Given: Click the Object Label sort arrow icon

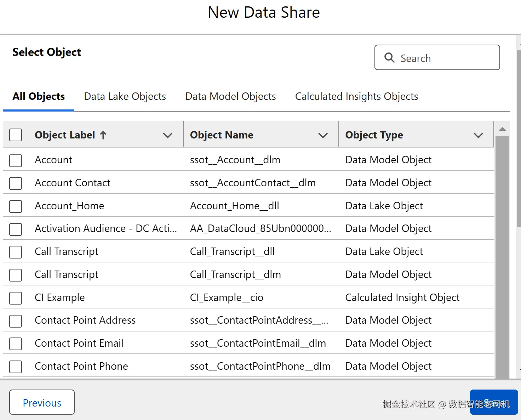Looking at the screenshot, I should 103,135.
